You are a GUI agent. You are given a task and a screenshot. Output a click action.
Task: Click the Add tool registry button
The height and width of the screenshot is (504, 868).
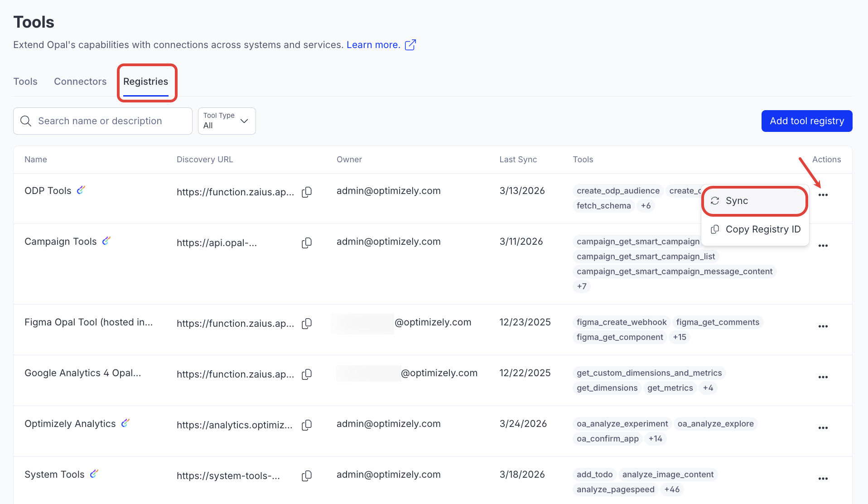806,121
